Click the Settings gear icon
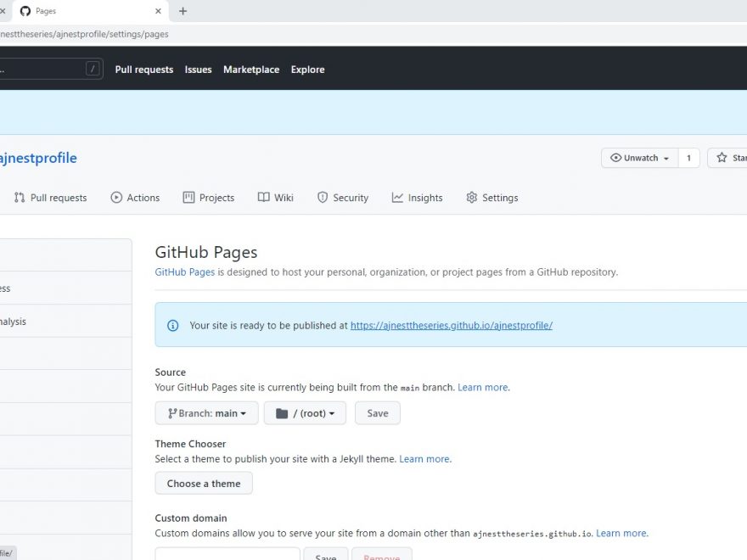Viewport: 747px width, 560px height. [472, 198]
